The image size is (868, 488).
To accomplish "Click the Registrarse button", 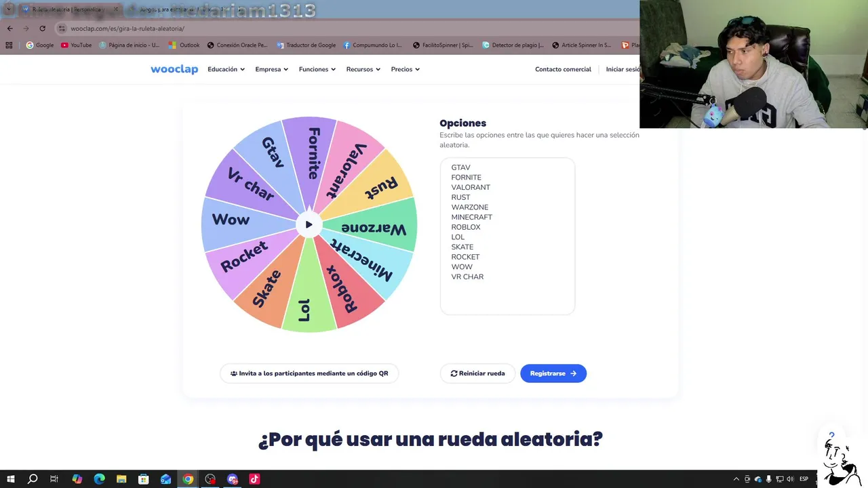I will tap(553, 373).
